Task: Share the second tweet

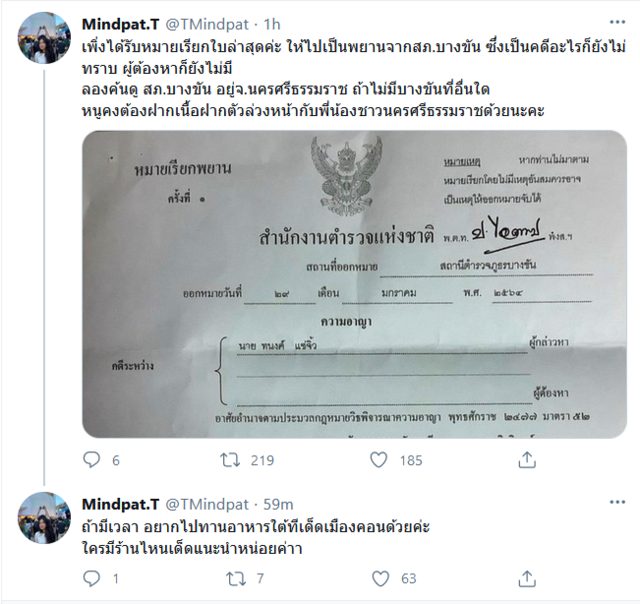Action: (x=527, y=578)
